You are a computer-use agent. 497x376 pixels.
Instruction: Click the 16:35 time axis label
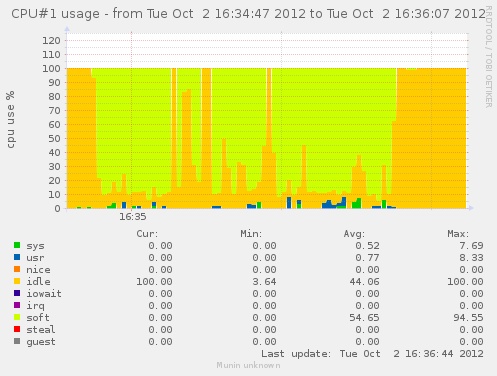133,217
